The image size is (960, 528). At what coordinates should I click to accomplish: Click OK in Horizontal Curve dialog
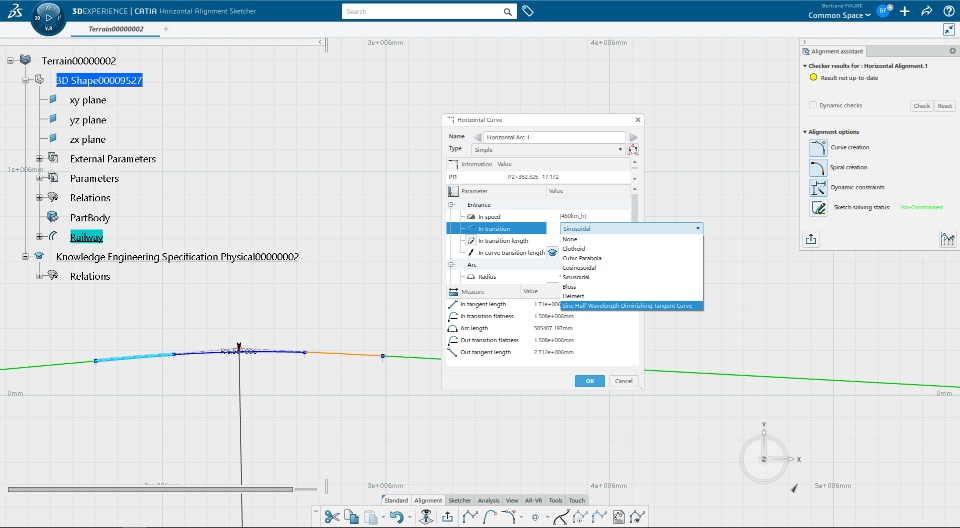click(590, 381)
